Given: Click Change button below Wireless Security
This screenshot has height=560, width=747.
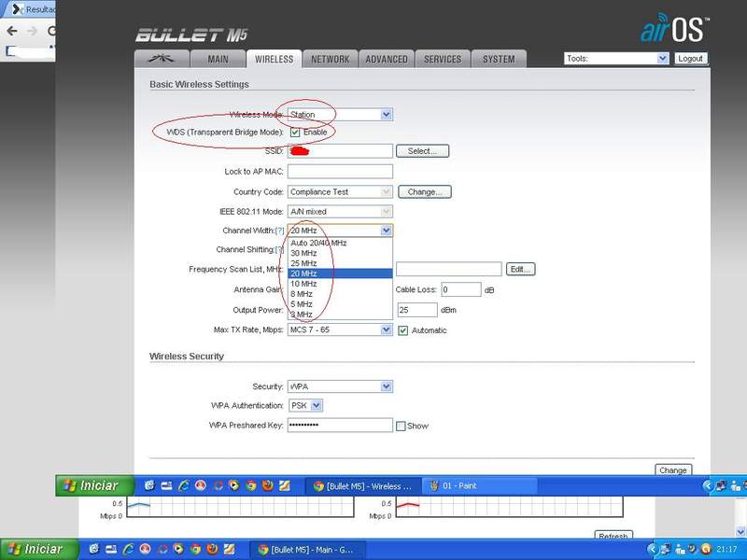Looking at the screenshot, I should 673,470.
